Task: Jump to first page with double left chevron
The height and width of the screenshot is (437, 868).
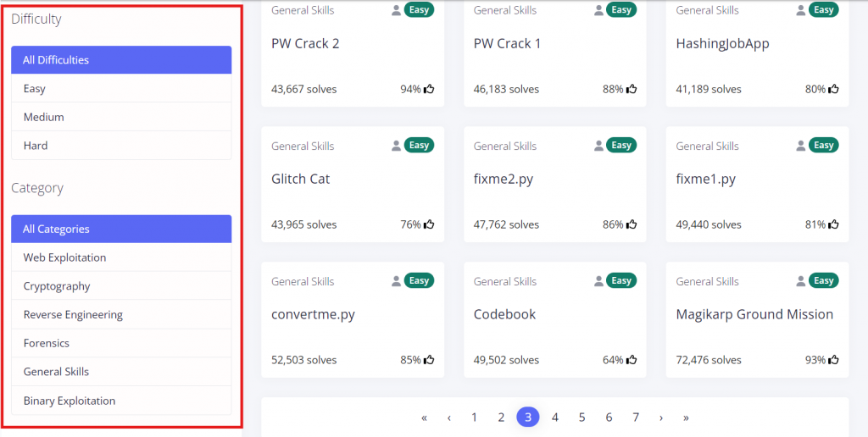Action: click(424, 418)
